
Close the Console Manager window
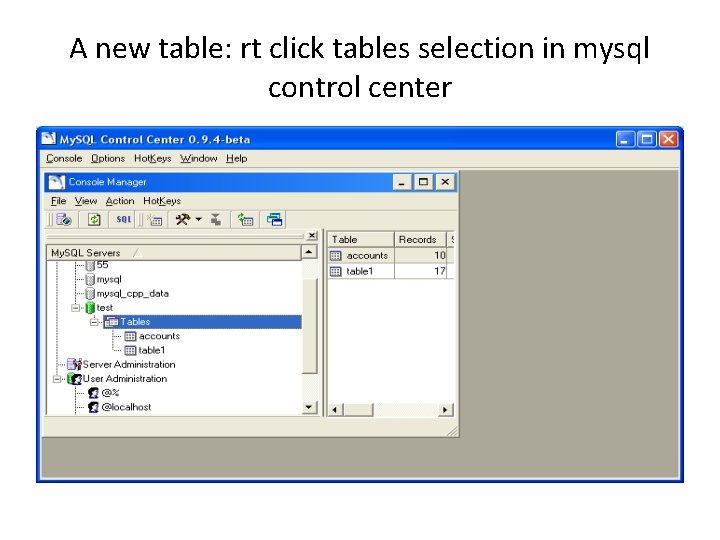pos(445,182)
